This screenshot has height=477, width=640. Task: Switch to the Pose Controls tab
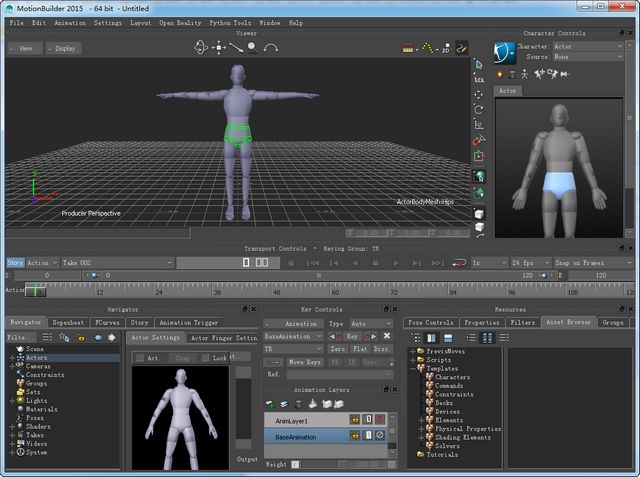pyautogui.click(x=431, y=322)
